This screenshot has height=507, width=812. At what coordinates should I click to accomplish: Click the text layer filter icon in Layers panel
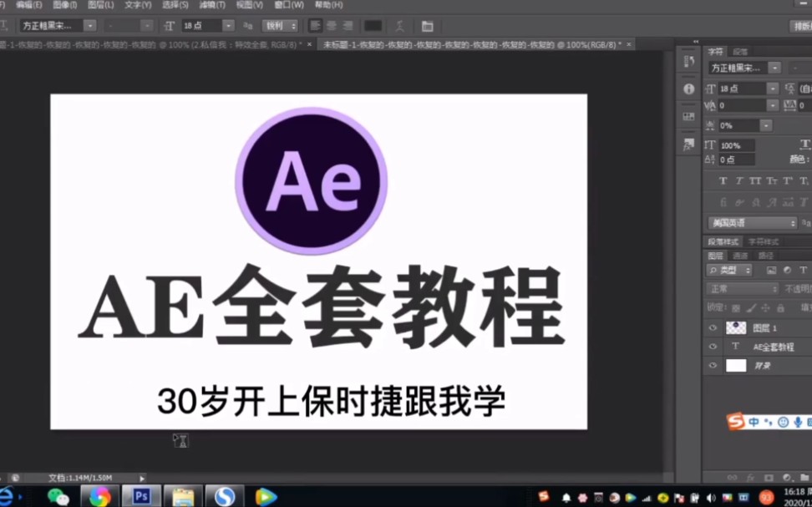pyautogui.click(x=803, y=270)
